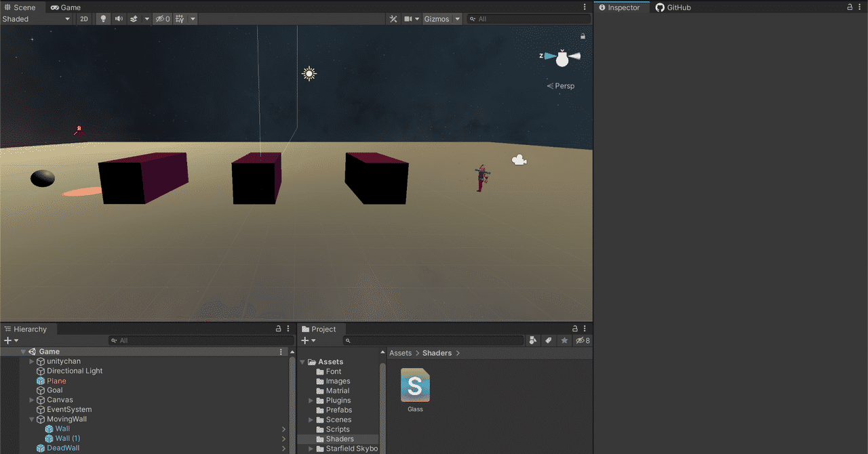
Task: Focus the Project search field
Action: (x=434, y=341)
